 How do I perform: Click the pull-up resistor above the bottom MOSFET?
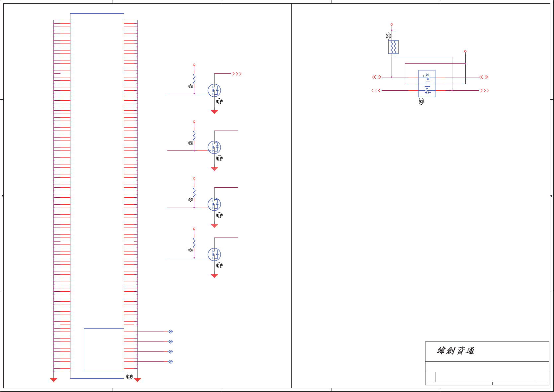194,243
